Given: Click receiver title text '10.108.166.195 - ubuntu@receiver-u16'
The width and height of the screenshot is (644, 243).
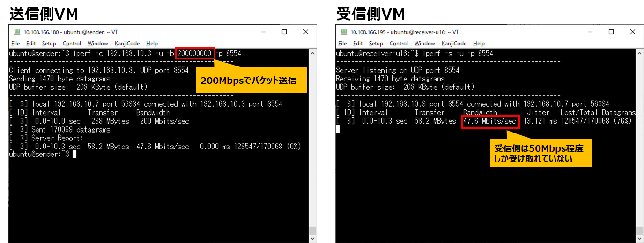Looking at the screenshot, I should 398,32.
